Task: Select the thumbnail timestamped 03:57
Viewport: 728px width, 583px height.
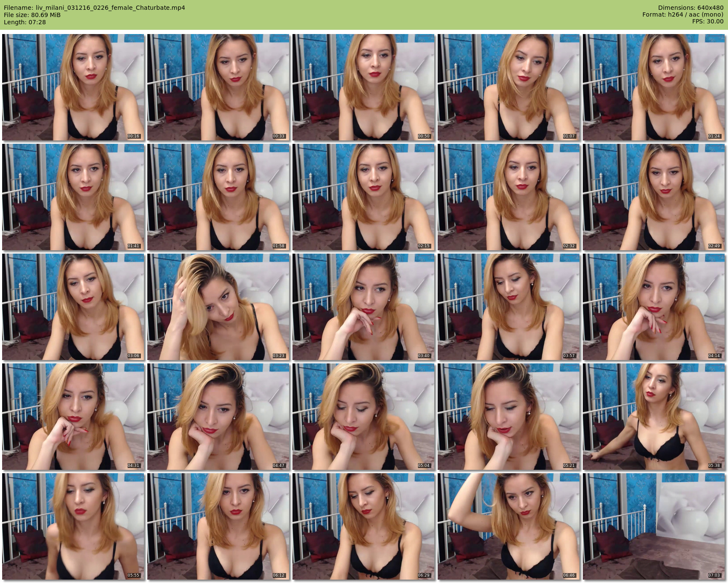Action: pos(509,307)
